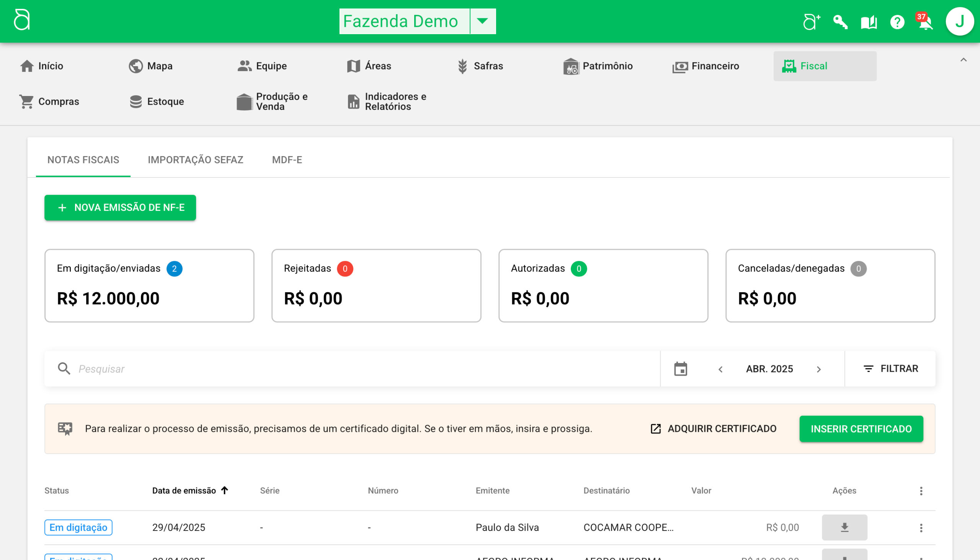This screenshot has height=560, width=980.
Task: Click the Aegro assistant plus icon
Action: tap(811, 22)
